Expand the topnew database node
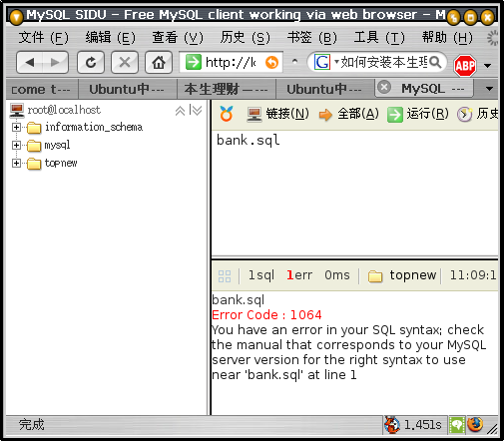This screenshot has width=504, height=441. 16,163
